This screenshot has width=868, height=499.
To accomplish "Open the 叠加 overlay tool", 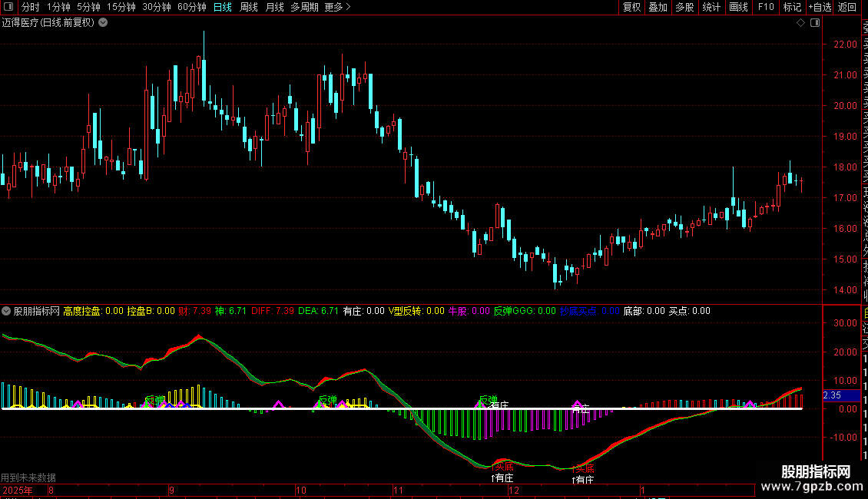I will point(658,7).
